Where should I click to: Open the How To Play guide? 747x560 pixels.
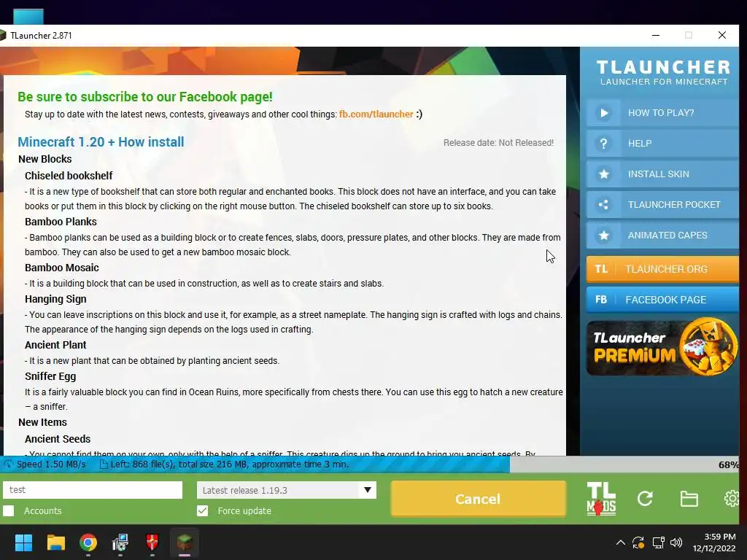(x=662, y=113)
